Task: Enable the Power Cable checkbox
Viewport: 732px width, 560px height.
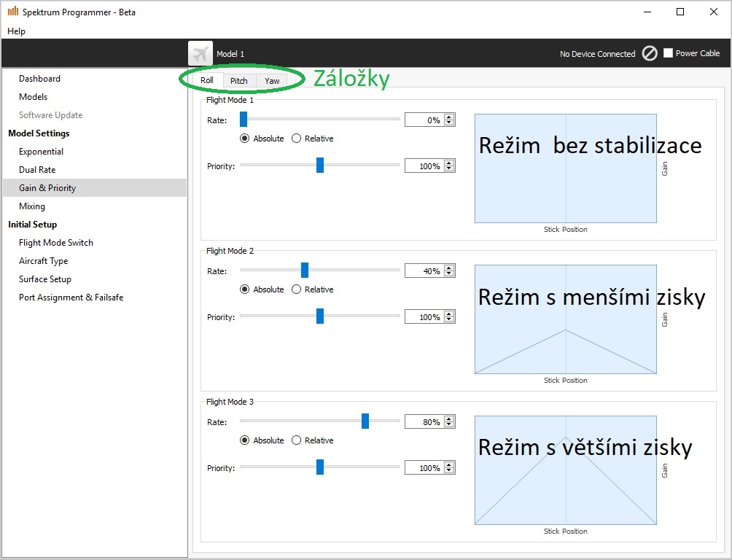Action: (668, 53)
